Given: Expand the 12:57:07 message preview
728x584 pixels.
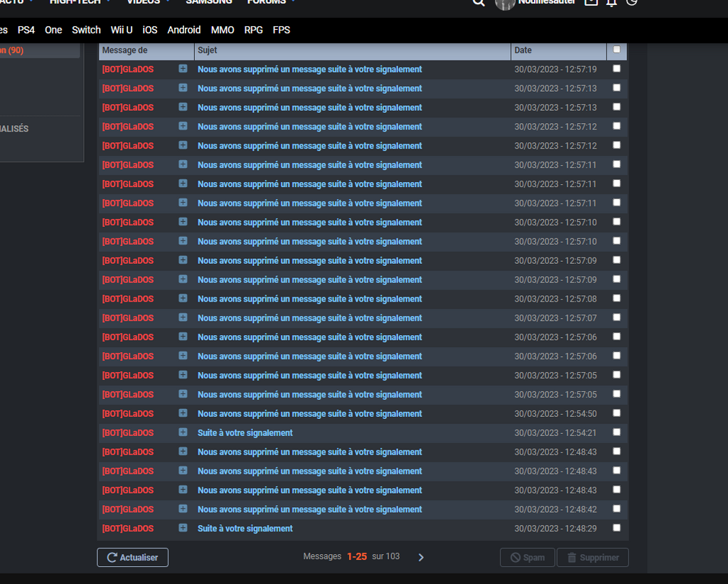Looking at the screenshot, I should [183, 318].
